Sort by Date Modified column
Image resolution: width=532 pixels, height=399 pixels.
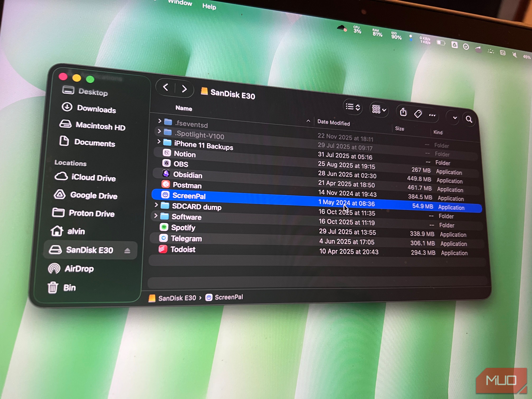(x=333, y=123)
